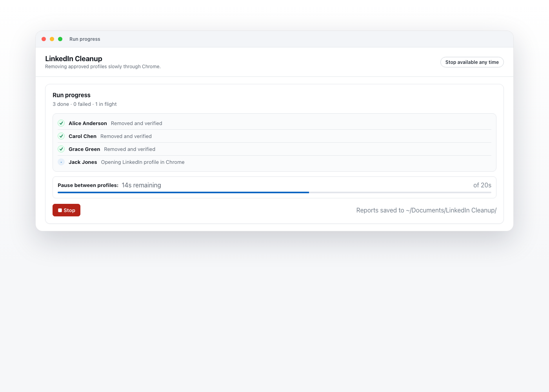Click the blue in-flight indicator beside Jack Jones

point(61,162)
